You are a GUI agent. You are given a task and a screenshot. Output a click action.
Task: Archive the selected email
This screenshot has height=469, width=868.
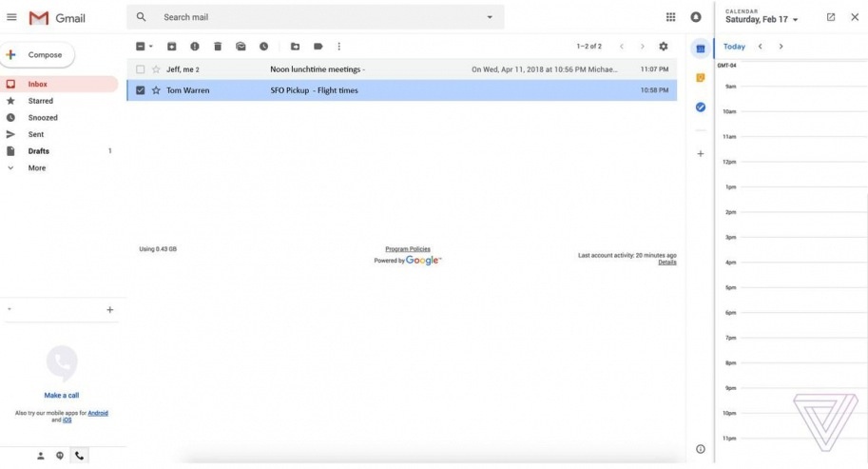172,47
